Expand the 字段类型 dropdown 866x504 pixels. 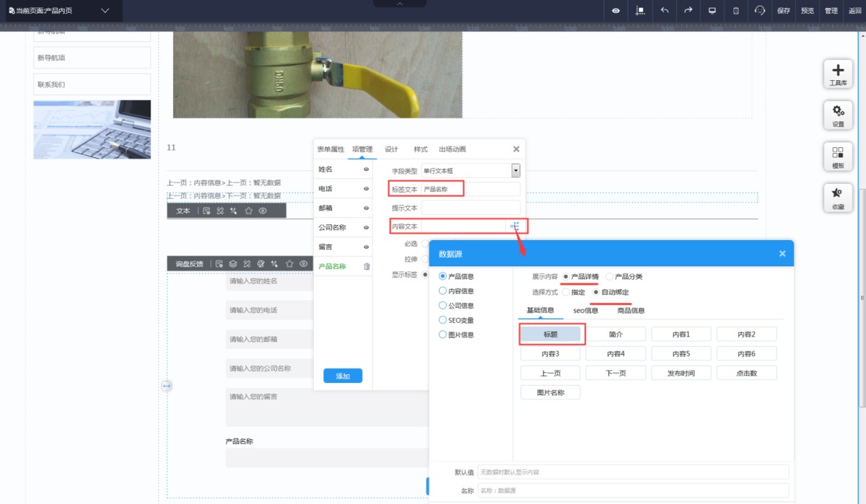pyautogui.click(x=515, y=171)
